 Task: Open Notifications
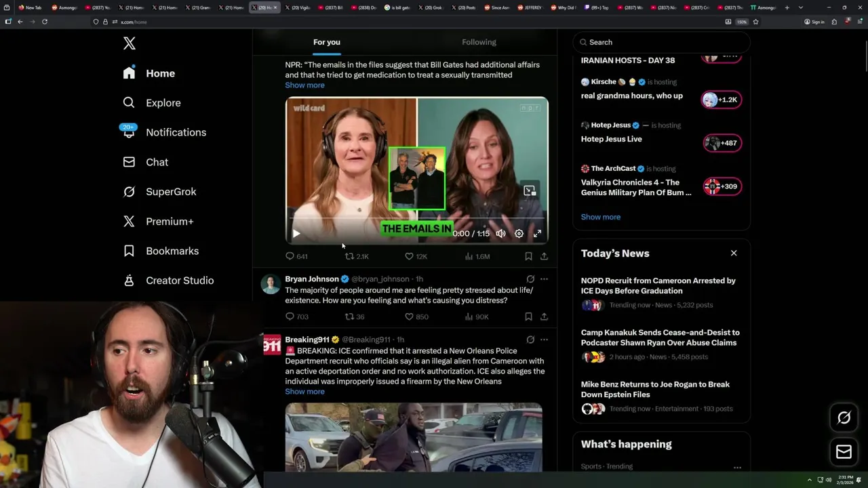click(164, 132)
